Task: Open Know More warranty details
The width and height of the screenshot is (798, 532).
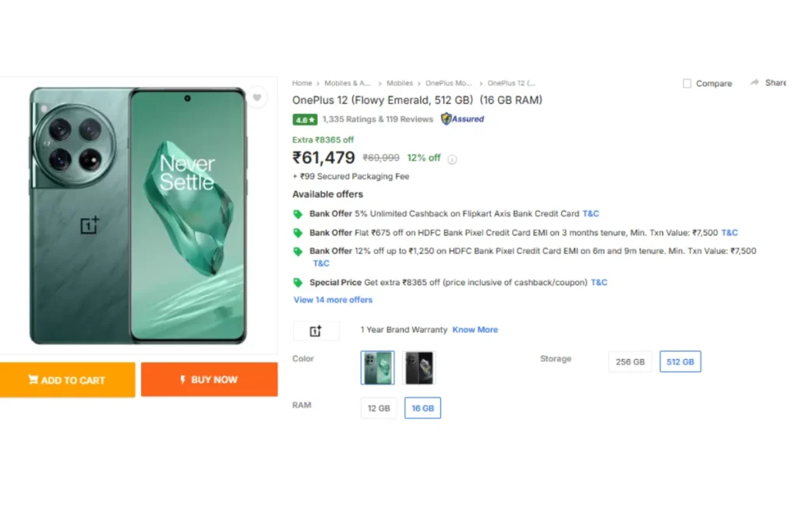Action: point(475,330)
